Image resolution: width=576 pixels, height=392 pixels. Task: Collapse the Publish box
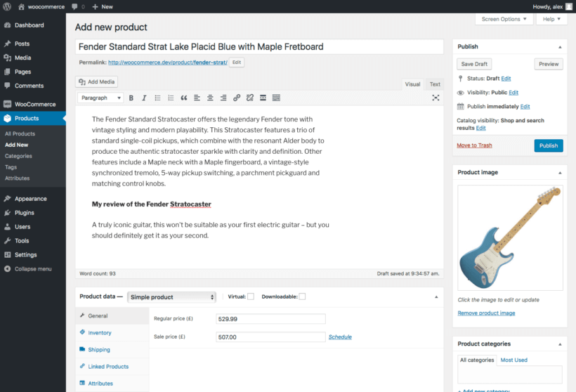(560, 47)
